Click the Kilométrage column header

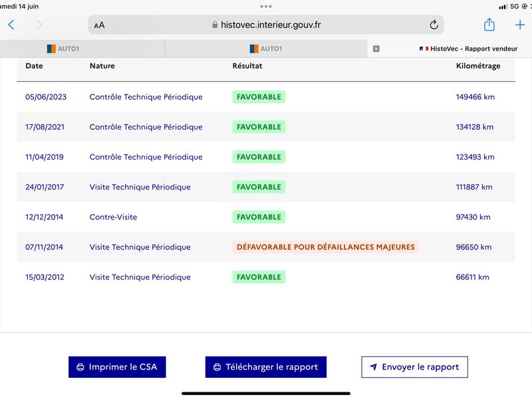477,66
